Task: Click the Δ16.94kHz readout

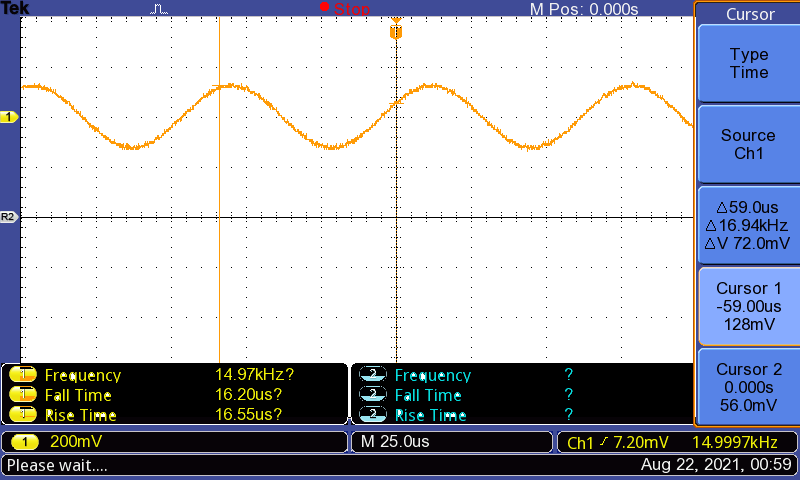Action: 747,225
